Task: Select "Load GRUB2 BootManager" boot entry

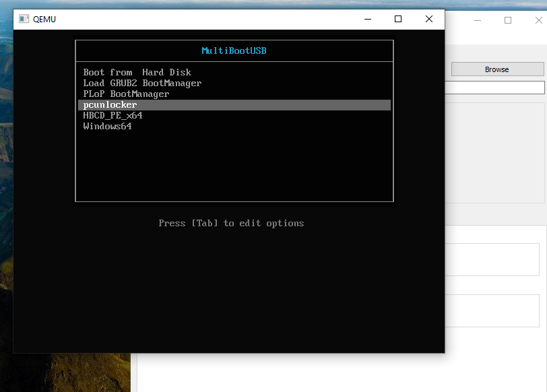Action: pos(142,84)
